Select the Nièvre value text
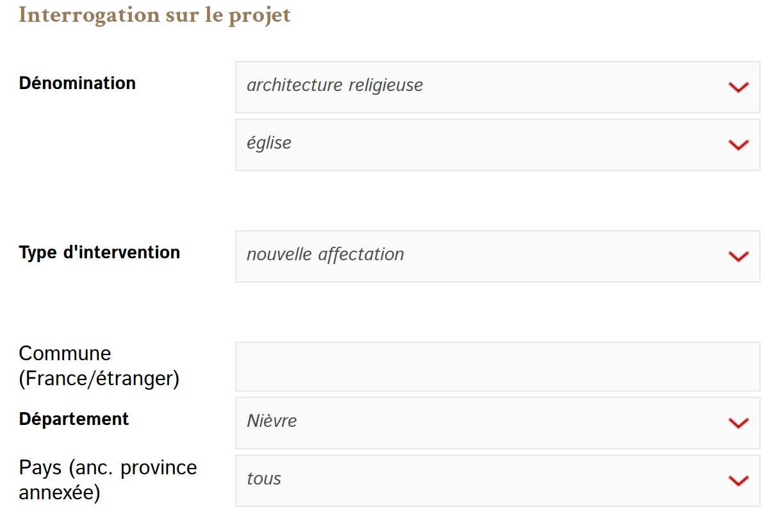 coord(272,421)
